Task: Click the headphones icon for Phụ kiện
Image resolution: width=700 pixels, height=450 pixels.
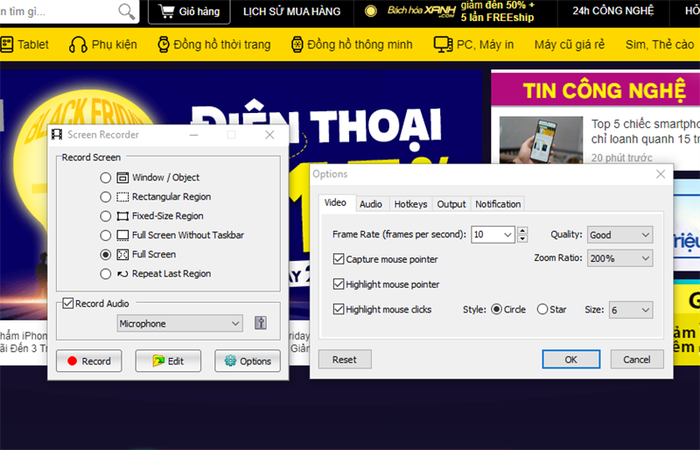Action: pyautogui.click(x=78, y=45)
